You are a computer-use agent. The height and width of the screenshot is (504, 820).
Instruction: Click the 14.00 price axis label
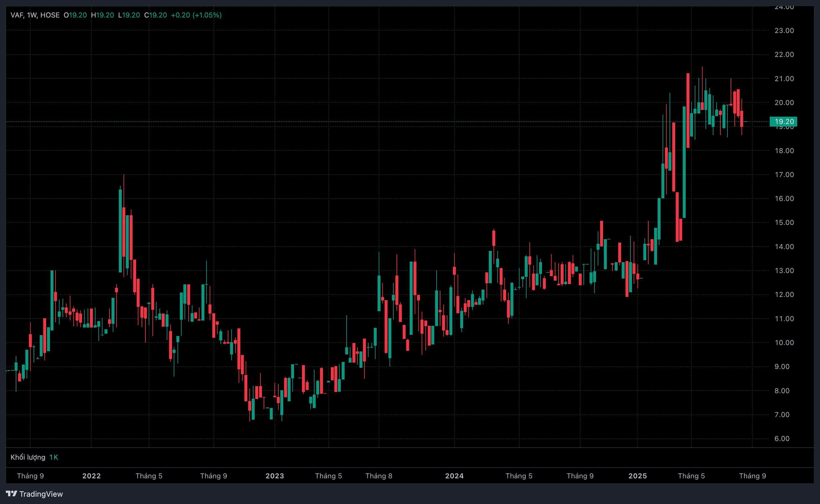pyautogui.click(x=784, y=247)
